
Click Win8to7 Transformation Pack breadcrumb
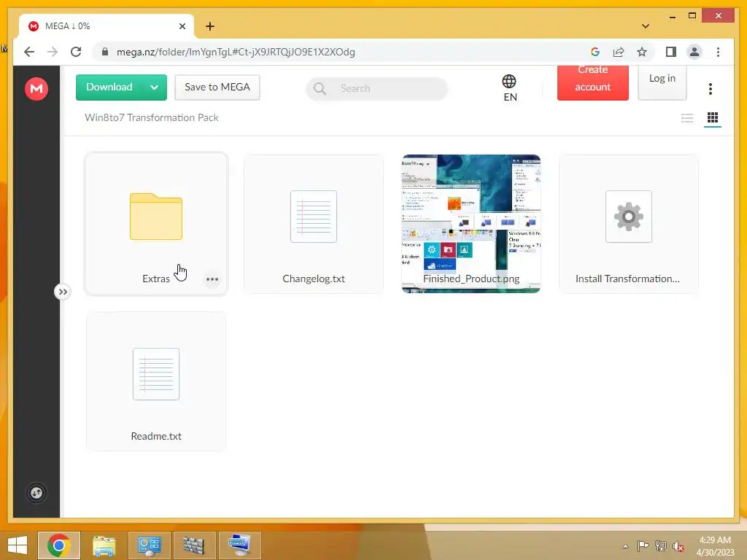point(152,117)
